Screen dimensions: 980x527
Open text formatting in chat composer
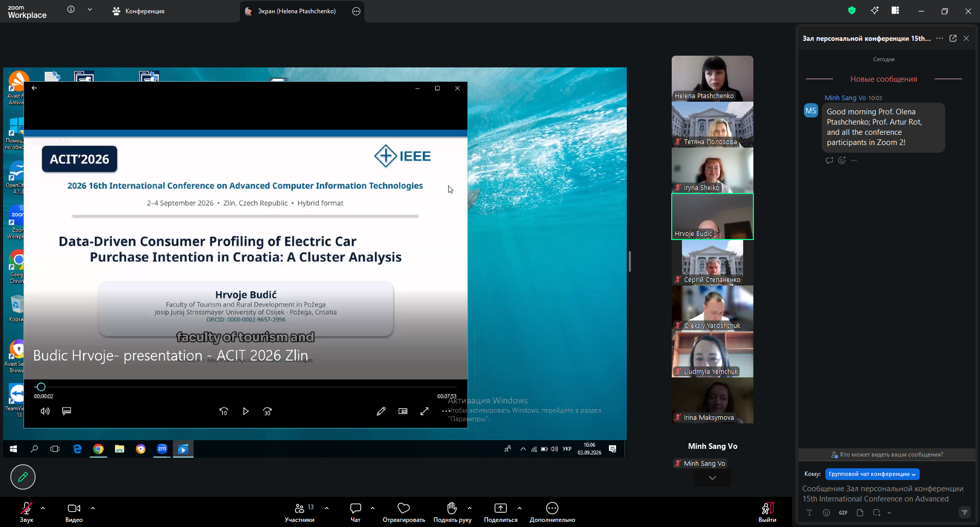point(810,513)
